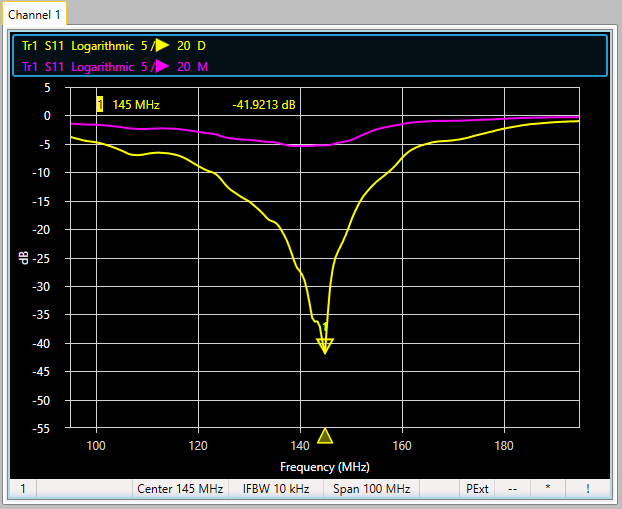622x509 pixels.
Task: Click the magenta reference arrow on the M trace row
Action: click(x=161, y=66)
